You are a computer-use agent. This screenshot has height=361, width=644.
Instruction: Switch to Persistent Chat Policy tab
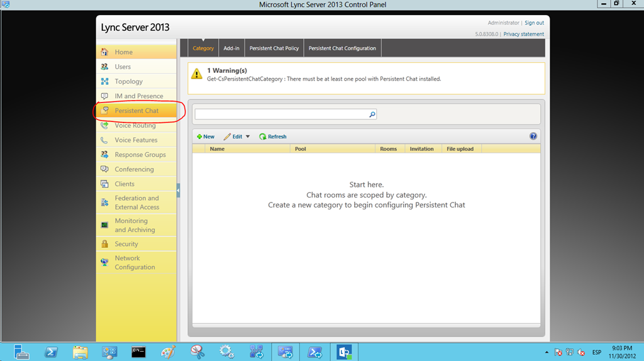click(x=274, y=48)
